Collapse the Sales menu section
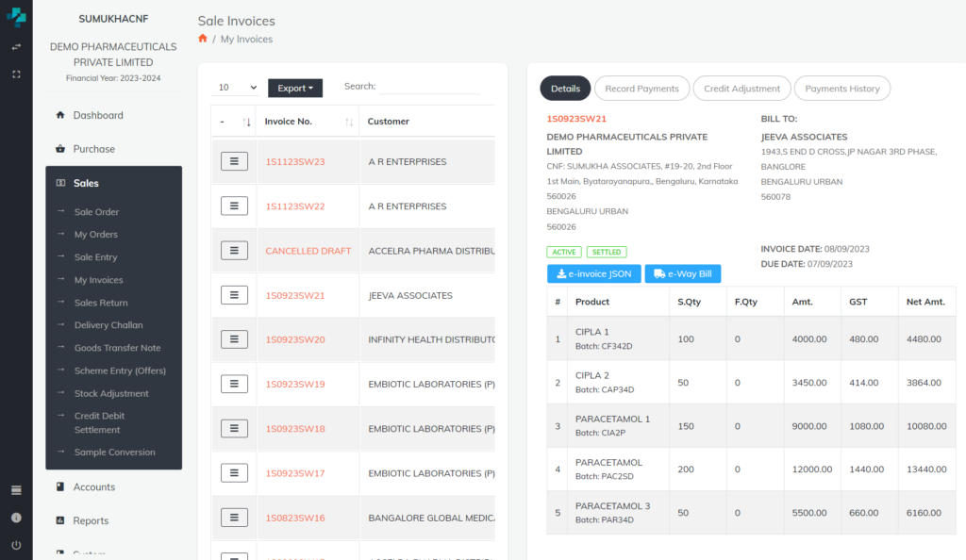The image size is (966, 560). (113, 183)
